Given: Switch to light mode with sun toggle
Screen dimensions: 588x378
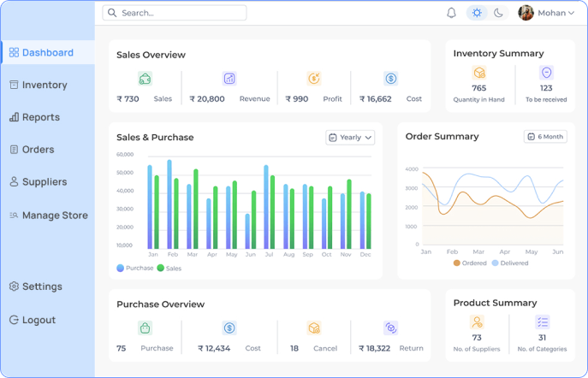Looking at the screenshot, I should pos(477,13).
